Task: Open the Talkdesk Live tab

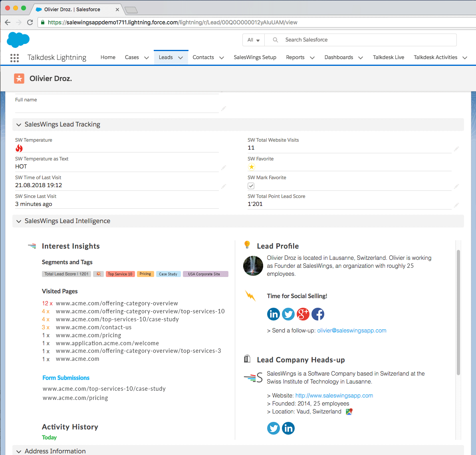Action: (x=389, y=57)
